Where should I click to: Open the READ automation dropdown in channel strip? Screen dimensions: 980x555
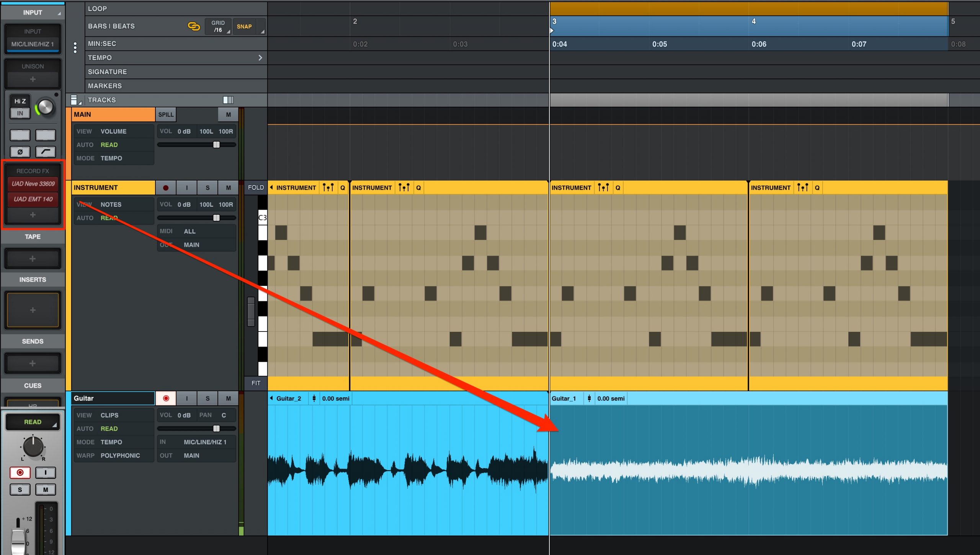33,422
